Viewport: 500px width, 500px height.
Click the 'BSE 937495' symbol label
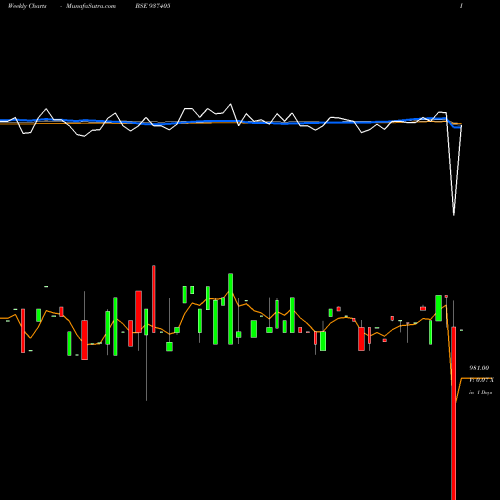(153, 6)
